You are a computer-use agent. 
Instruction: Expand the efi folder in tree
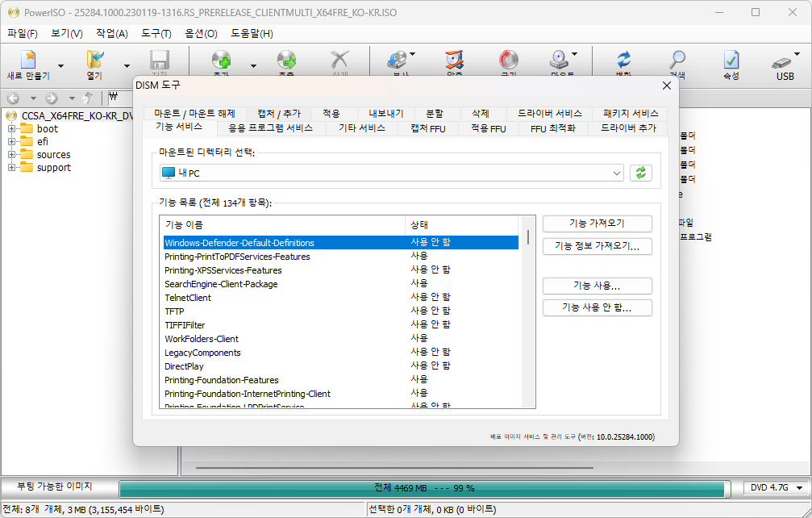11,141
